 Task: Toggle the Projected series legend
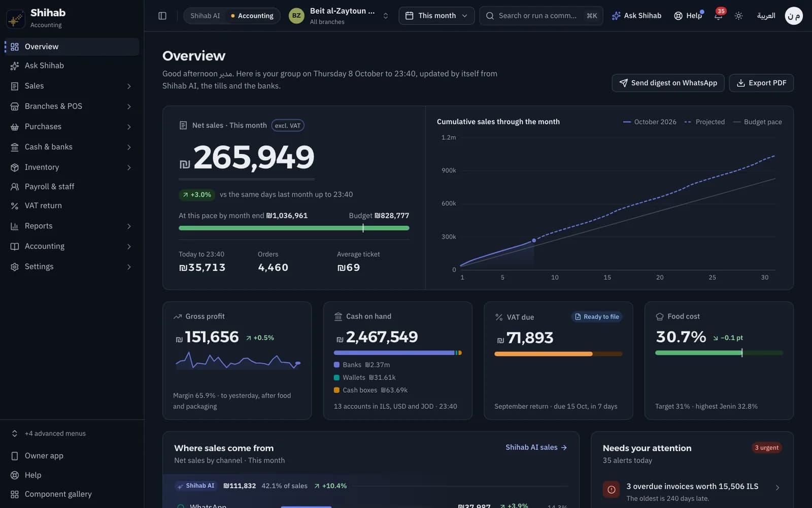coord(704,122)
